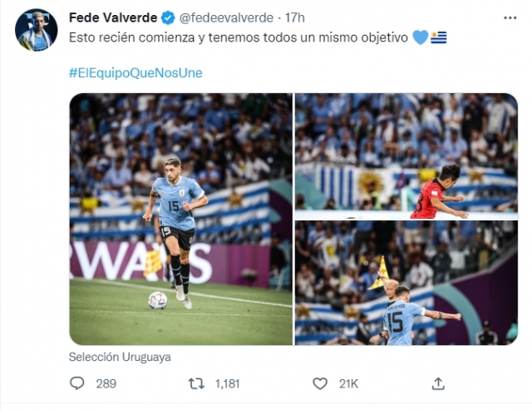532x410 pixels.
Task: Open photo of player in red jersey
Action: click(x=406, y=156)
